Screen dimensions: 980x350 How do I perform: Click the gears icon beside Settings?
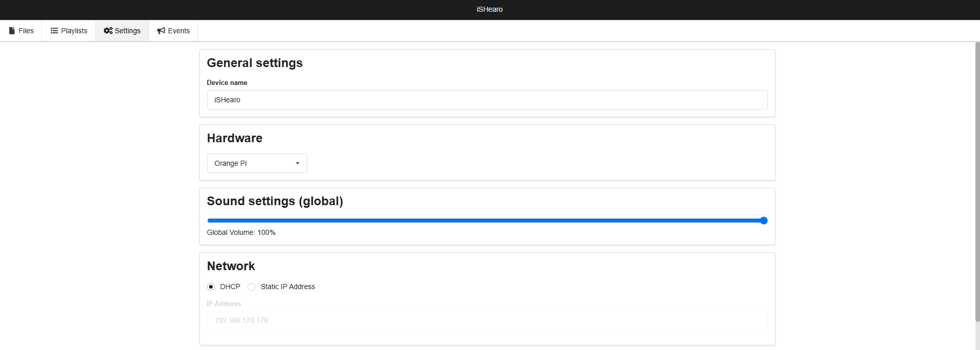point(108,31)
